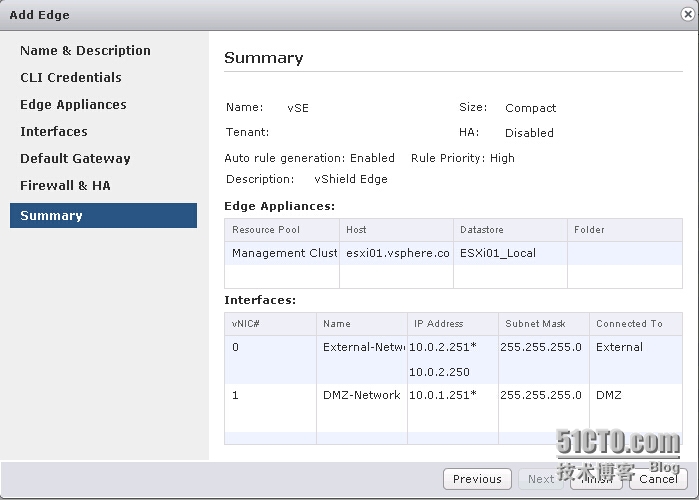Switch to Edge Appliances step

[73, 105]
